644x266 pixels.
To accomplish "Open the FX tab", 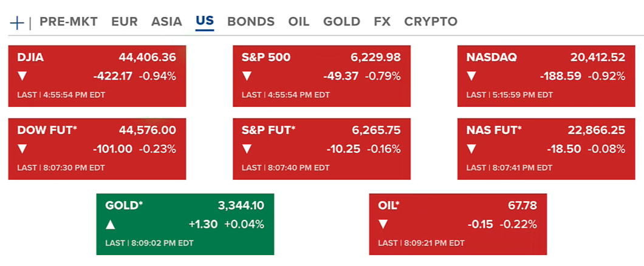I will pyautogui.click(x=382, y=22).
